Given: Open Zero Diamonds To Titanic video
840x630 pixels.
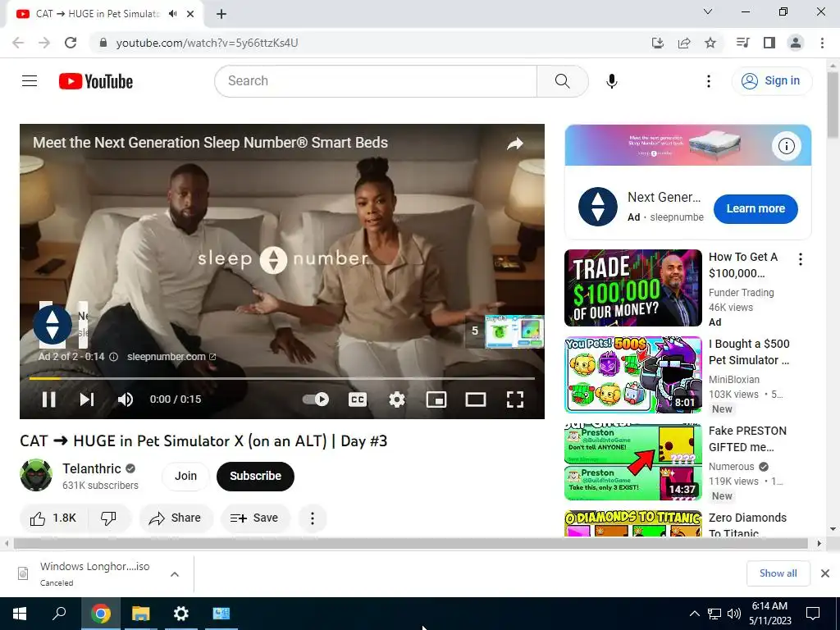Looking at the screenshot, I should coord(632,523).
